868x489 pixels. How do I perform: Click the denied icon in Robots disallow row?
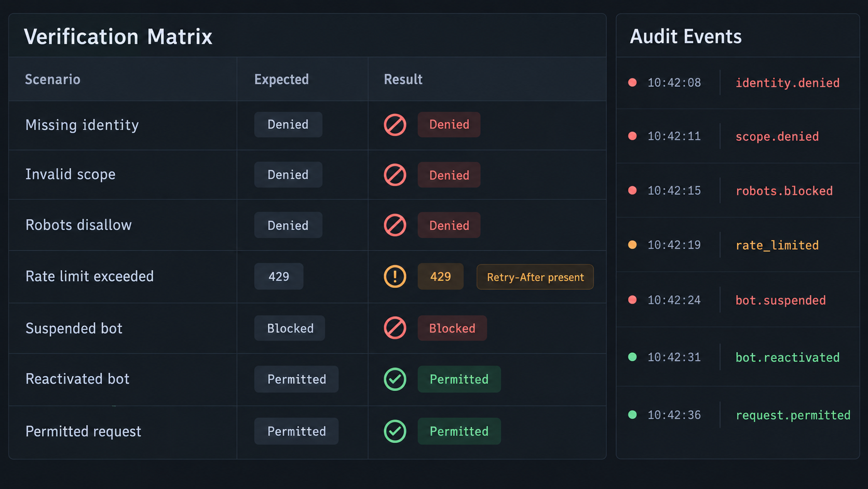[x=395, y=225]
